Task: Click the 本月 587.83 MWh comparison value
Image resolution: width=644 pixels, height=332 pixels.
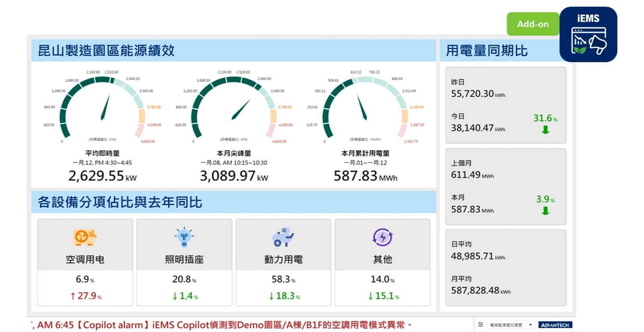Action: (x=473, y=209)
